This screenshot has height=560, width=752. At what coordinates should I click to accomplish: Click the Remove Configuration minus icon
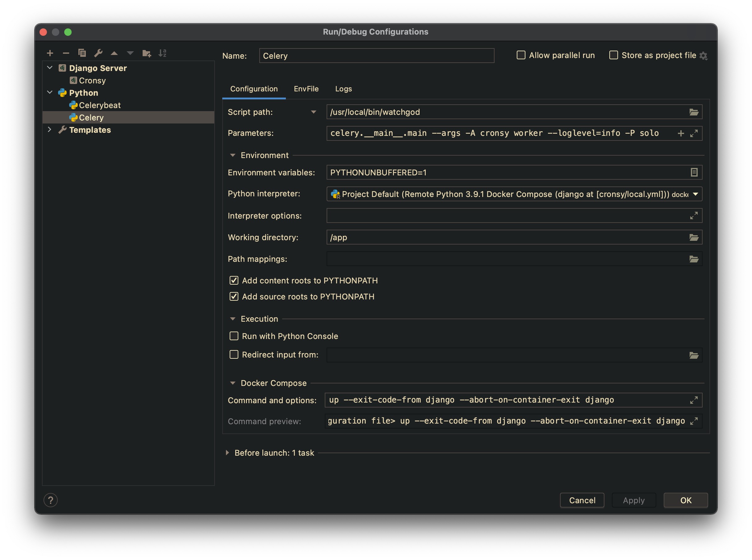click(66, 53)
